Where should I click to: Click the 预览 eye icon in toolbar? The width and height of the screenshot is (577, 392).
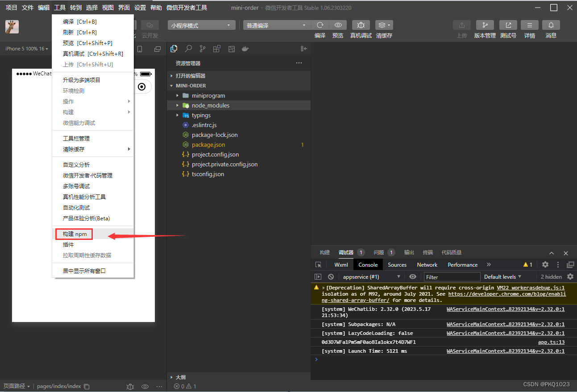coord(338,25)
